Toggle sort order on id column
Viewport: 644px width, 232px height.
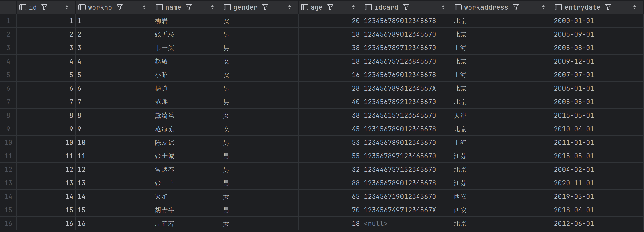point(67,7)
